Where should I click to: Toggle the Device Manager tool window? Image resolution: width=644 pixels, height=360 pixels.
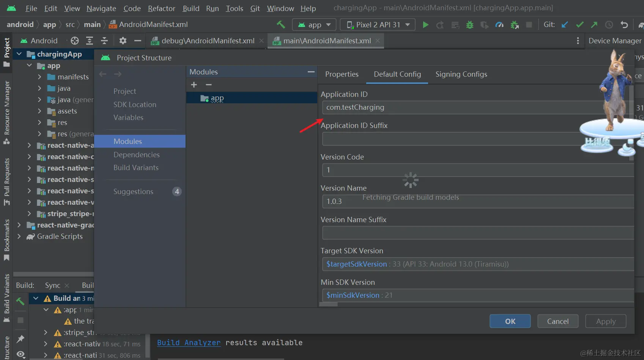pyautogui.click(x=615, y=41)
